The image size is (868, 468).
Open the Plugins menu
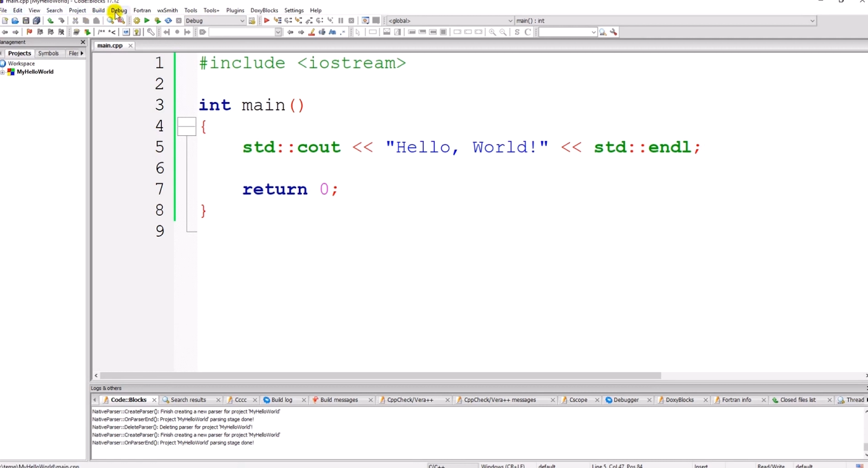coord(235,10)
